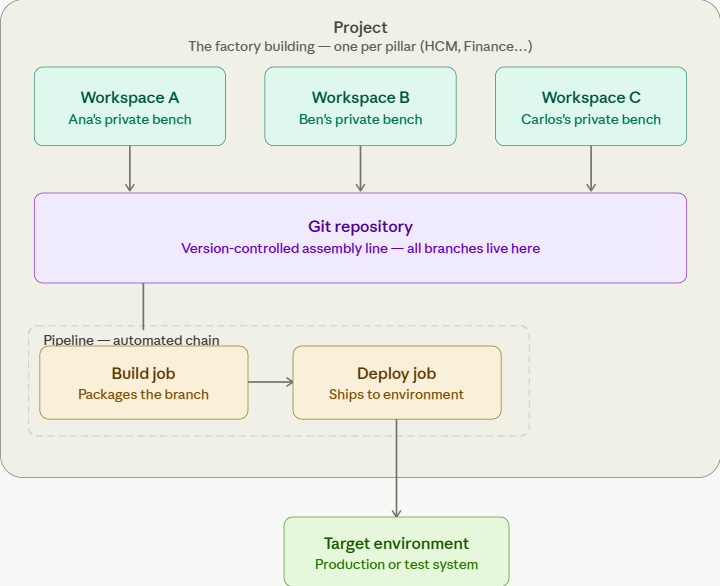This screenshot has width=720, height=586.
Task: Click 'Ships to environment' text
Action: pos(396,394)
